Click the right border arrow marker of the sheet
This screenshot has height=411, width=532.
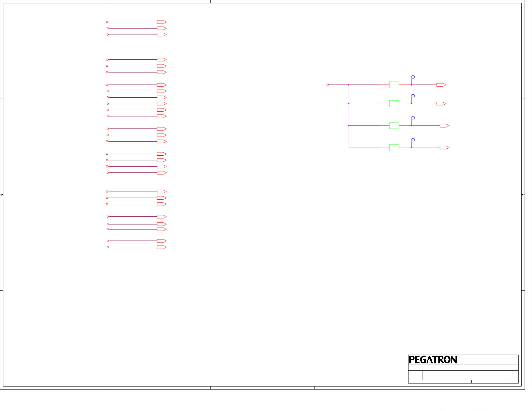tap(523, 195)
